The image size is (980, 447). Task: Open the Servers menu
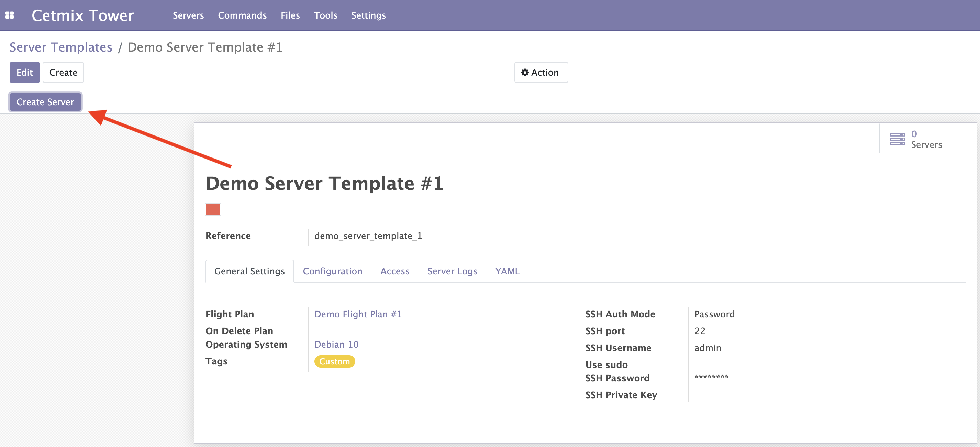188,15
